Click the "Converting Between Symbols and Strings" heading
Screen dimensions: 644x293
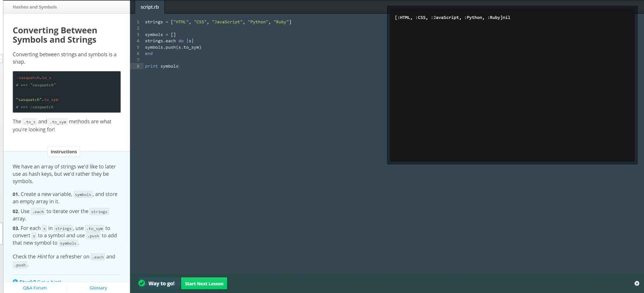pos(55,35)
